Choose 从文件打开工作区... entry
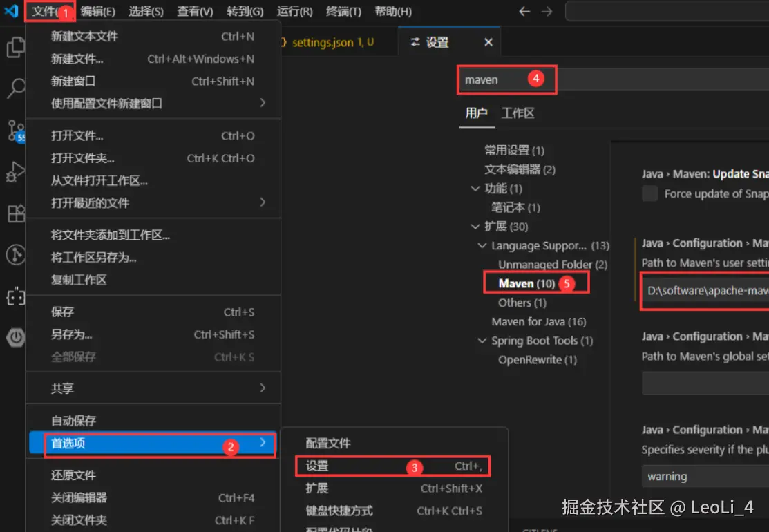The width and height of the screenshot is (769, 532). (x=153, y=180)
